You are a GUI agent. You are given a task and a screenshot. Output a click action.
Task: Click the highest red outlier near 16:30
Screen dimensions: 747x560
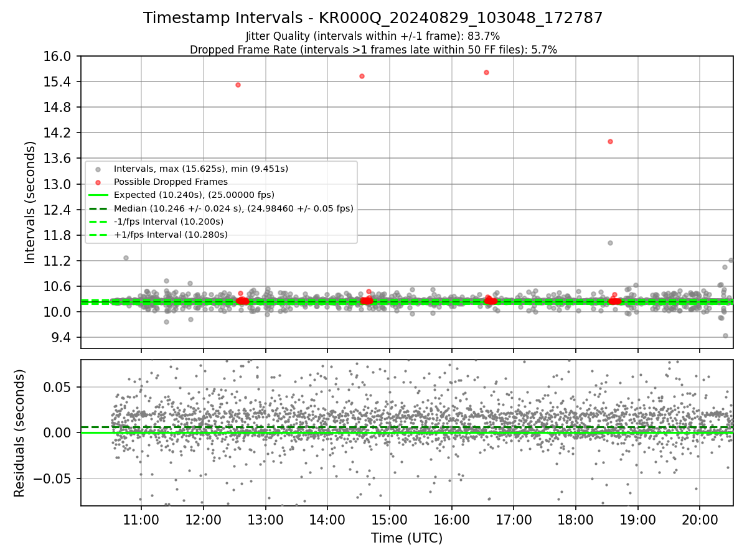pyautogui.click(x=486, y=72)
